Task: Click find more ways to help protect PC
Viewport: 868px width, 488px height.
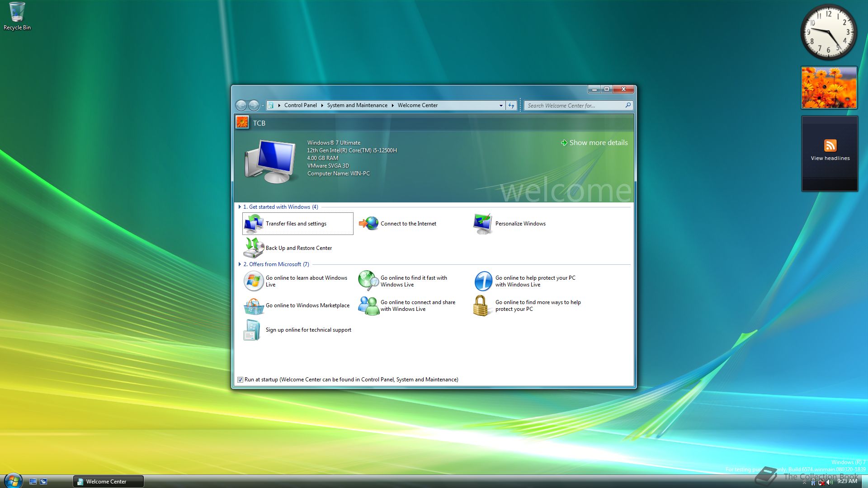Action: tap(527, 305)
